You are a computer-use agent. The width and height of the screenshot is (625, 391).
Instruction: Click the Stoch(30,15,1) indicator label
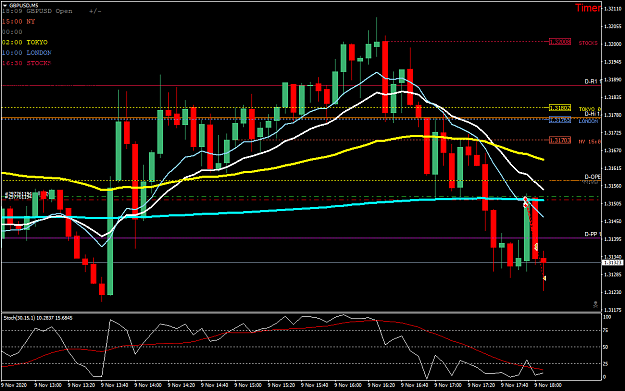pos(38,318)
